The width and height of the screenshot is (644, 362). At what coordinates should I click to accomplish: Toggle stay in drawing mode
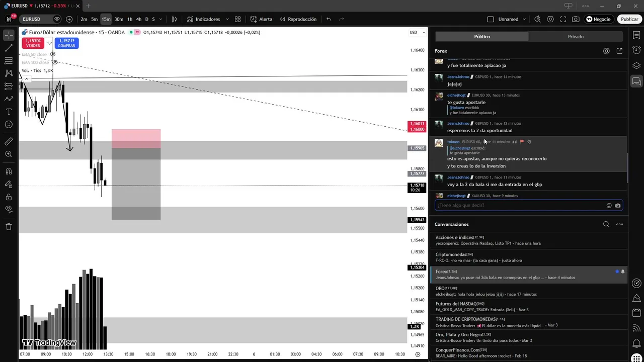(x=9, y=185)
